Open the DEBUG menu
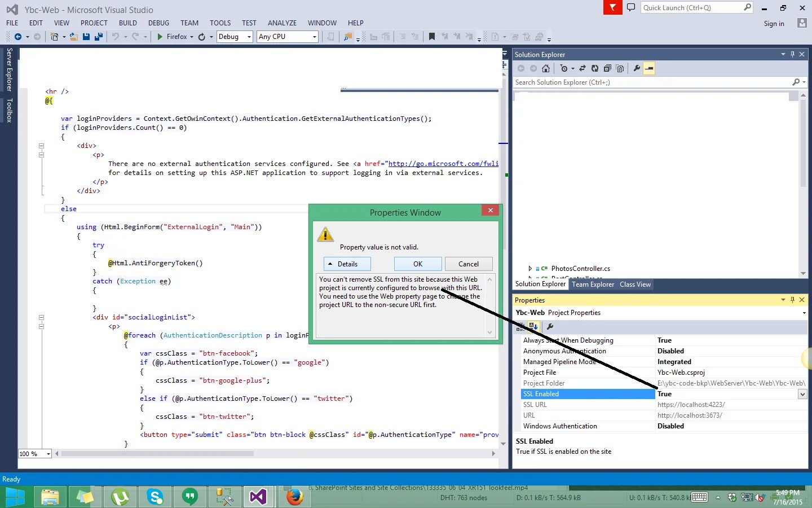This screenshot has height=508, width=812. pos(158,23)
